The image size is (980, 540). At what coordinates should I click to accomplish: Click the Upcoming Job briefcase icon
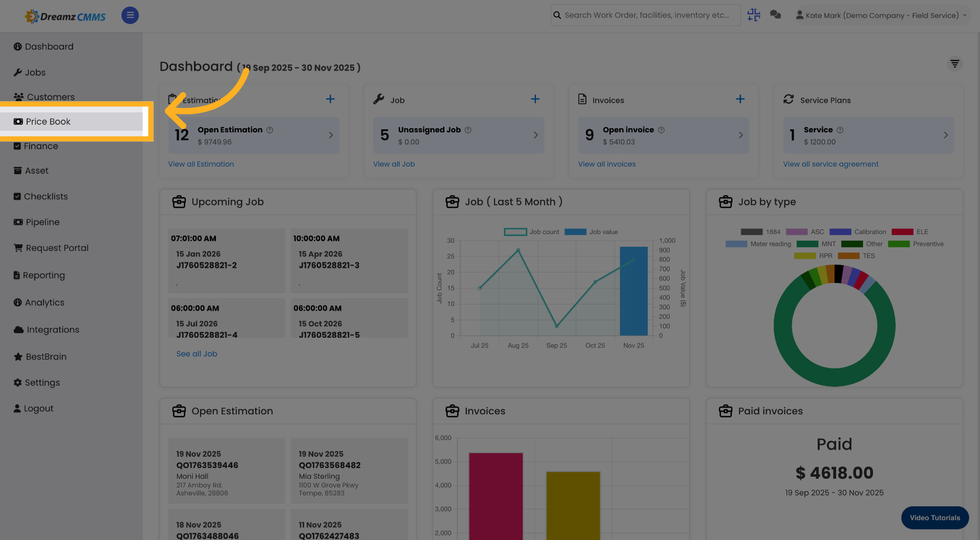179,202
